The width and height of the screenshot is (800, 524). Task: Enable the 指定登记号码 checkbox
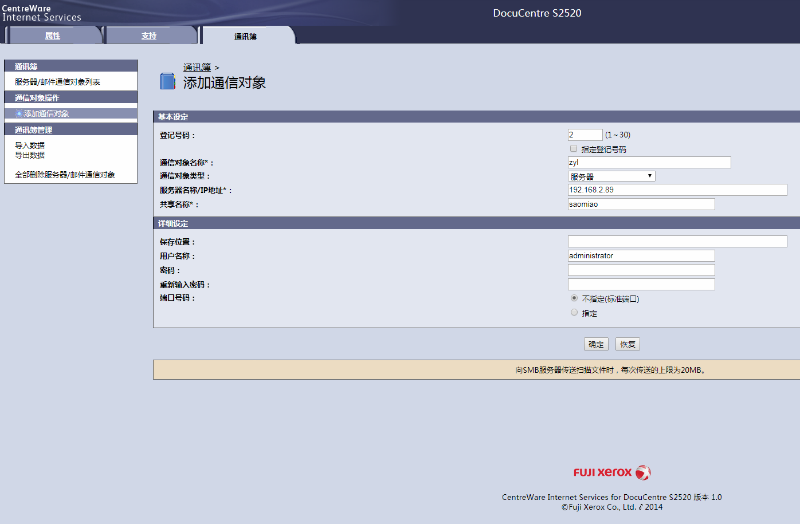point(573,148)
